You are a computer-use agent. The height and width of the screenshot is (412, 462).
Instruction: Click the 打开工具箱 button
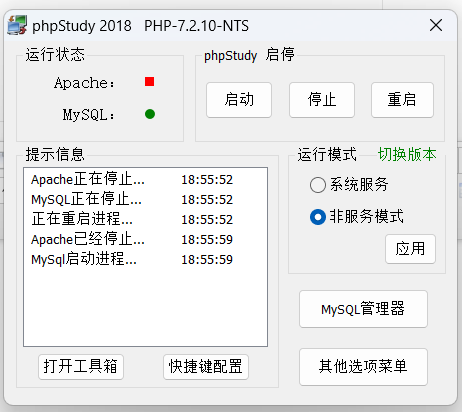click(81, 367)
